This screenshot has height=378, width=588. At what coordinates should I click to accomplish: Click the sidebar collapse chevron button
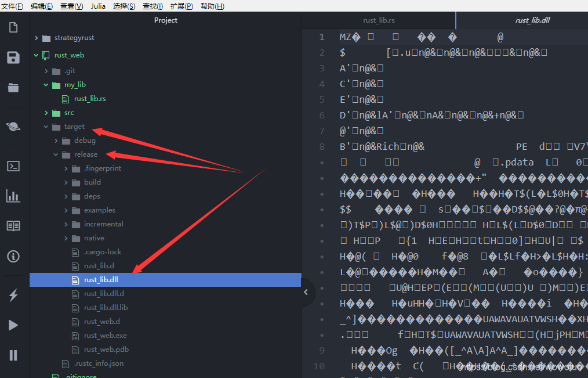pos(306,293)
